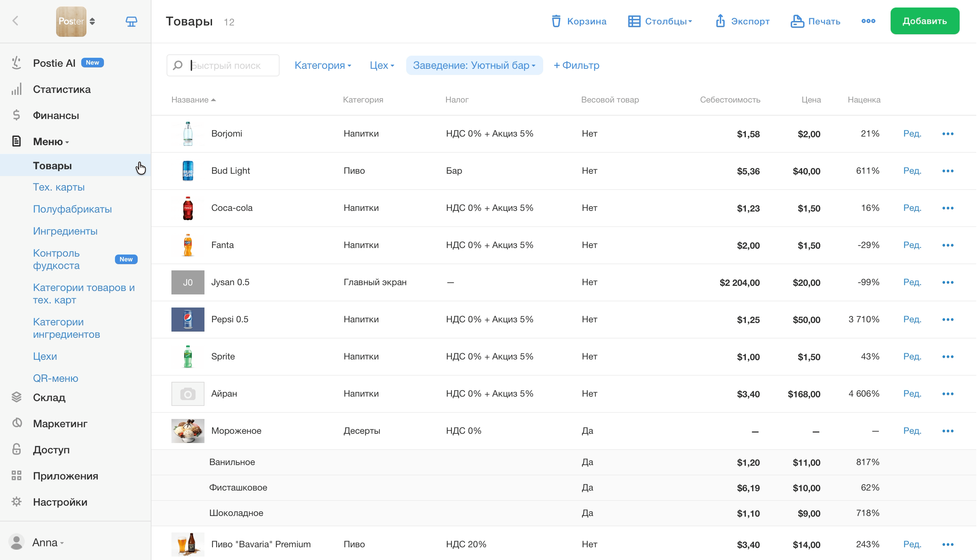This screenshot has height=560, width=979.
Task: Open the Категория filter dropdown
Action: 324,65
